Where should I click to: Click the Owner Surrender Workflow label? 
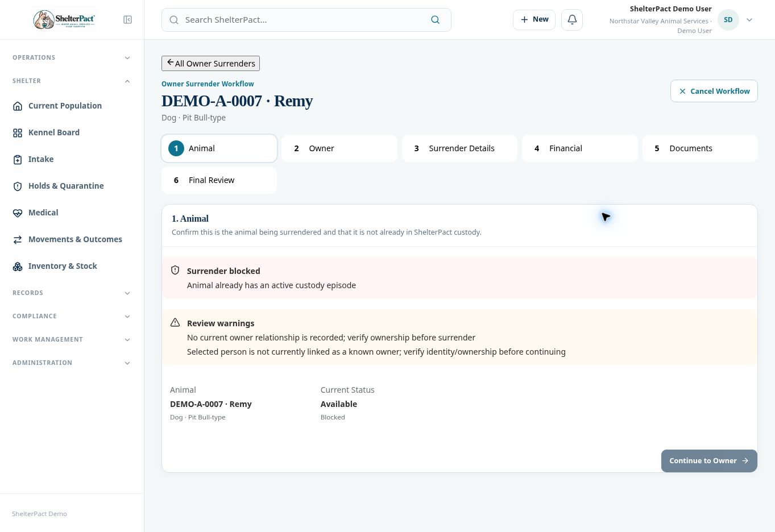pos(208,84)
